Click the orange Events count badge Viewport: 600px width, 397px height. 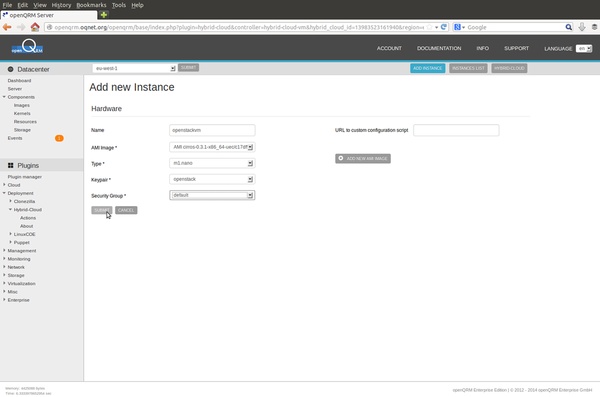[59, 138]
